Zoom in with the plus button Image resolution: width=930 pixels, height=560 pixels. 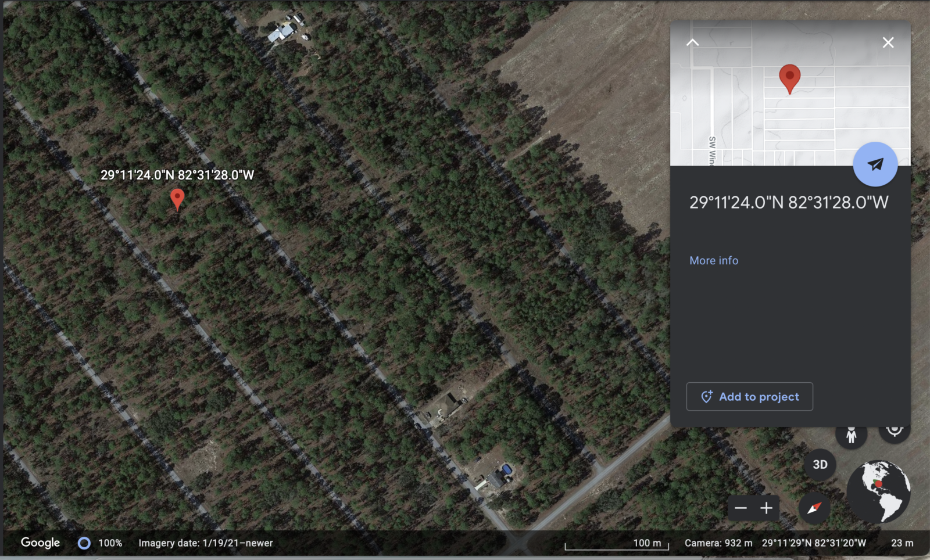coord(767,508)
